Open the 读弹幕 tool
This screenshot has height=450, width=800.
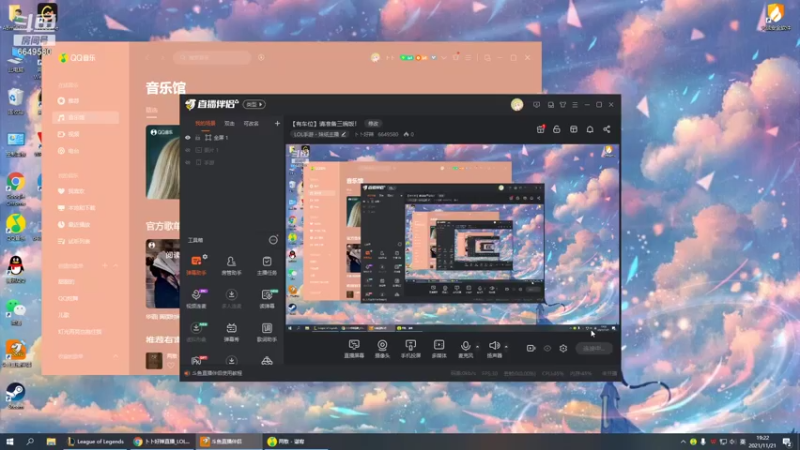coord(266,298)
